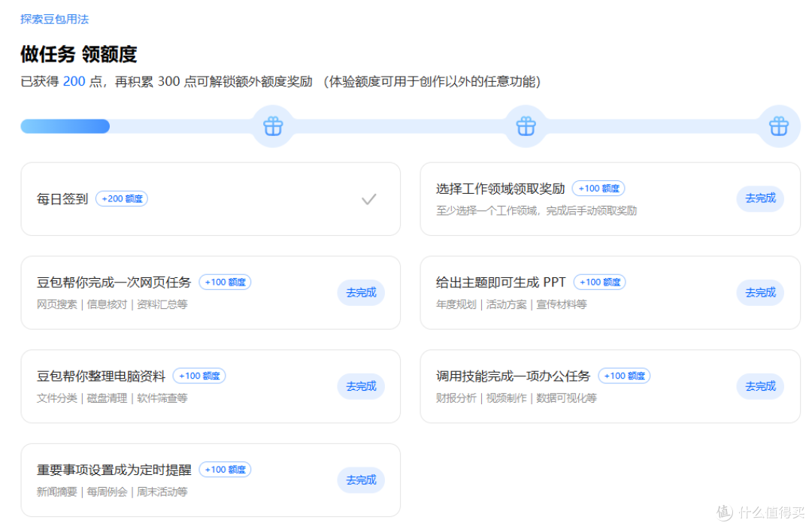The height and width of the screenshot is (529, 812).
Task: Click the +100 额度 badge beside 选择工作领域领取奖励
Action: [598, 189]
